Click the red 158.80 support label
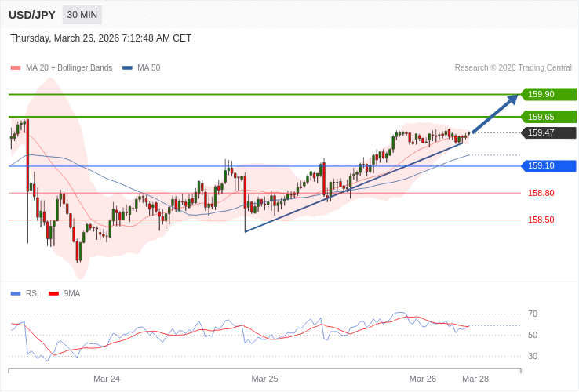This screenshot has height=392, width=579. 541,193
